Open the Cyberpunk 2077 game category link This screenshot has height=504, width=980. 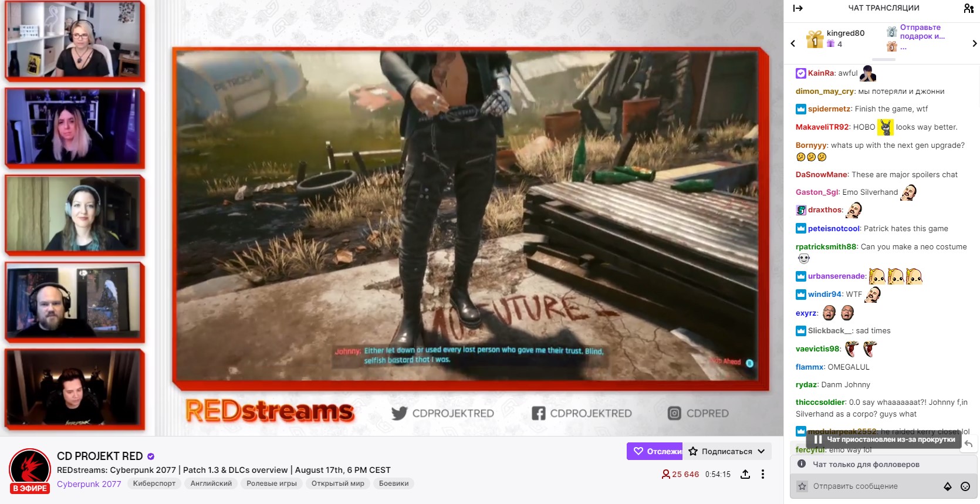point(89,484)
